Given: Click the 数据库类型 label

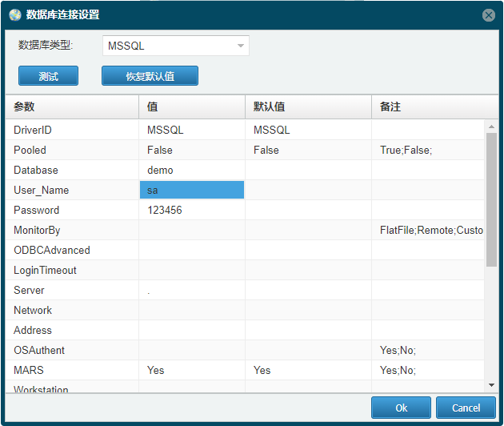Looking at the screenshot, I should pos(46,45).
